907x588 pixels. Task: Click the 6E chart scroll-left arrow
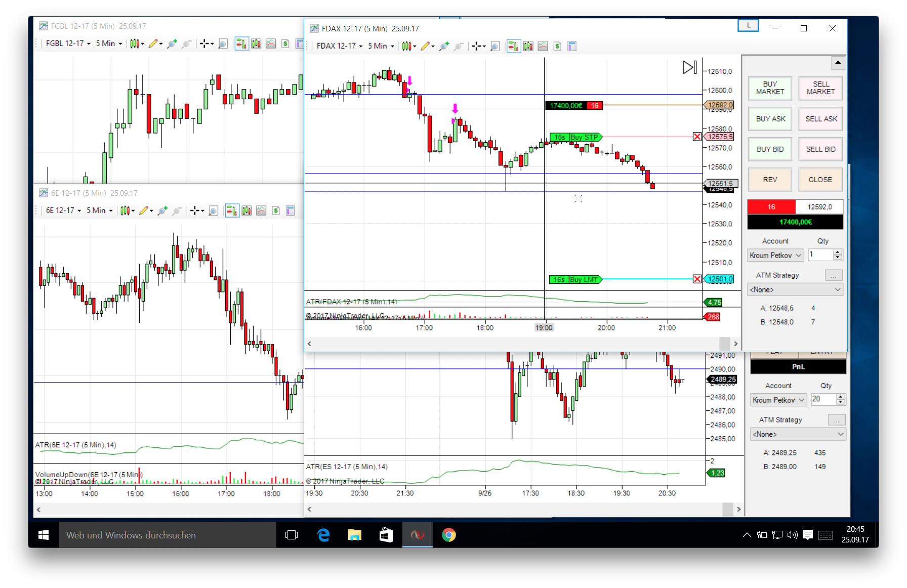[38, 510]
